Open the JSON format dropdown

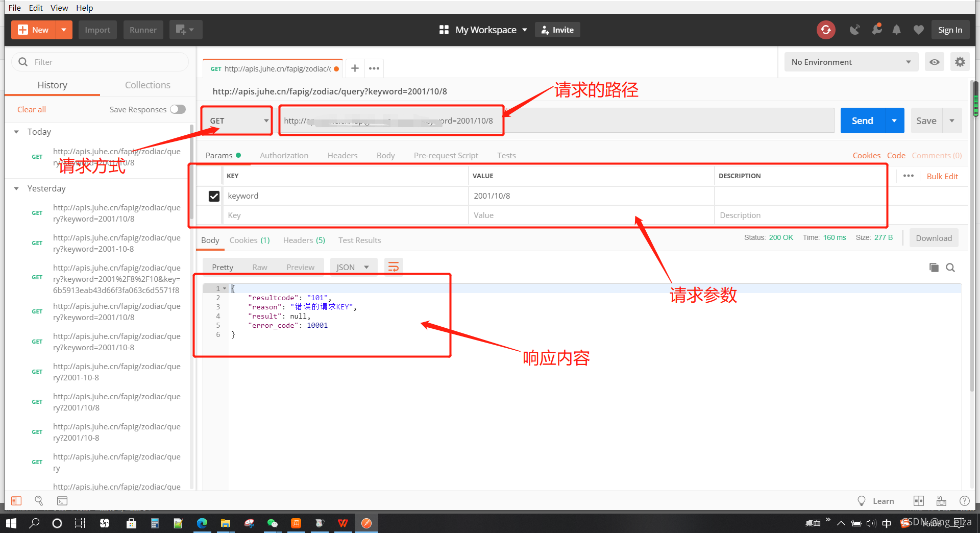(353, 267)
